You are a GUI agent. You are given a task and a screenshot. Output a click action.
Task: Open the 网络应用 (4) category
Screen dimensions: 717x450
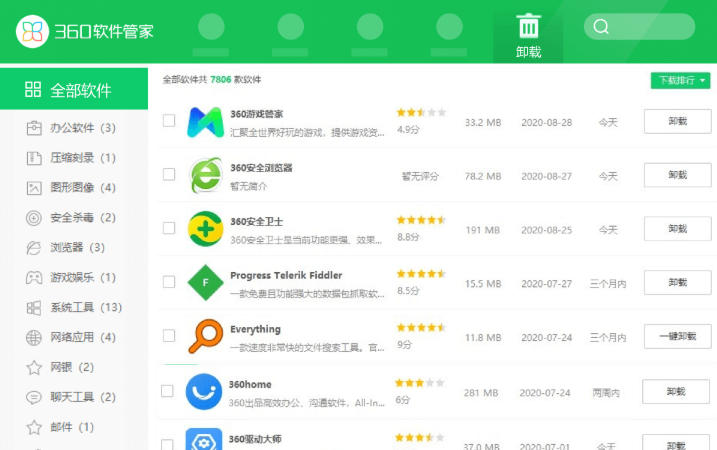coord(74,337)
